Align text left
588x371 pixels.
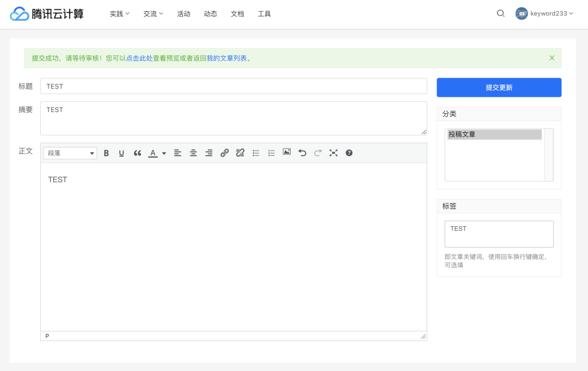[x=177, y=153]
